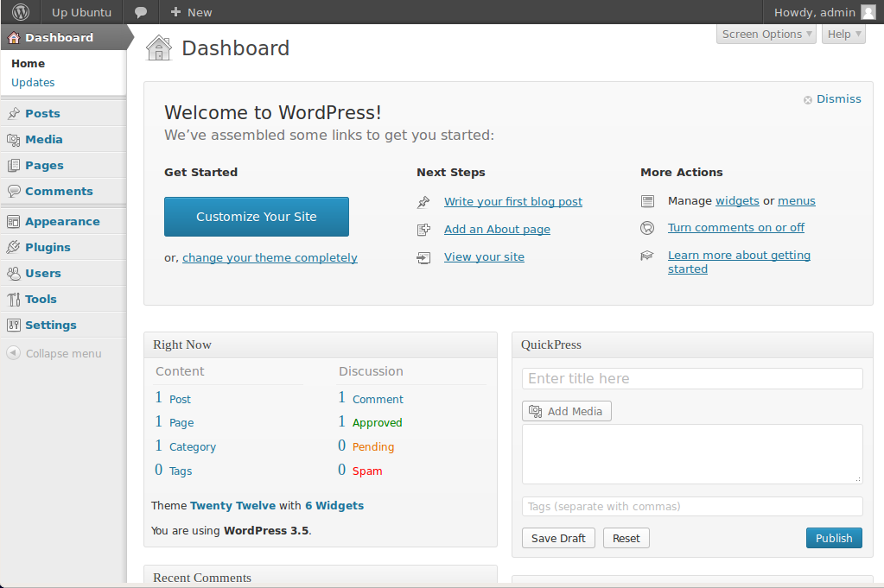Click Learn more about getting started link

point(739,262)
